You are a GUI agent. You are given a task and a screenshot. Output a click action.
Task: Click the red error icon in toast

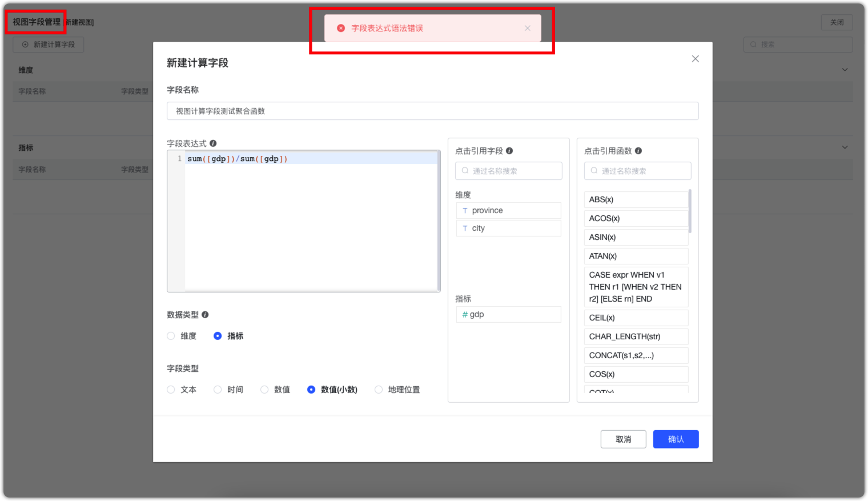tap(341, 28)
